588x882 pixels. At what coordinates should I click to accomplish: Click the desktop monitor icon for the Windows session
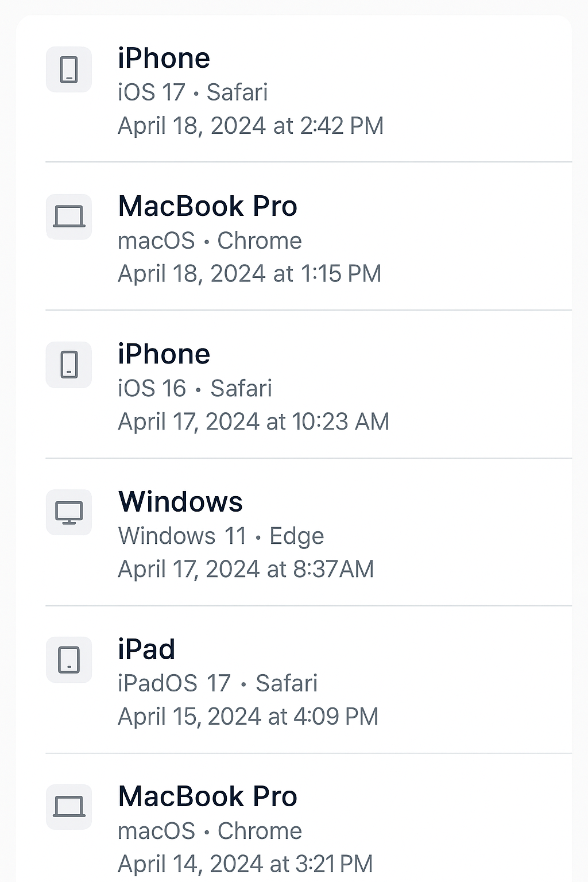click(69, 512)
